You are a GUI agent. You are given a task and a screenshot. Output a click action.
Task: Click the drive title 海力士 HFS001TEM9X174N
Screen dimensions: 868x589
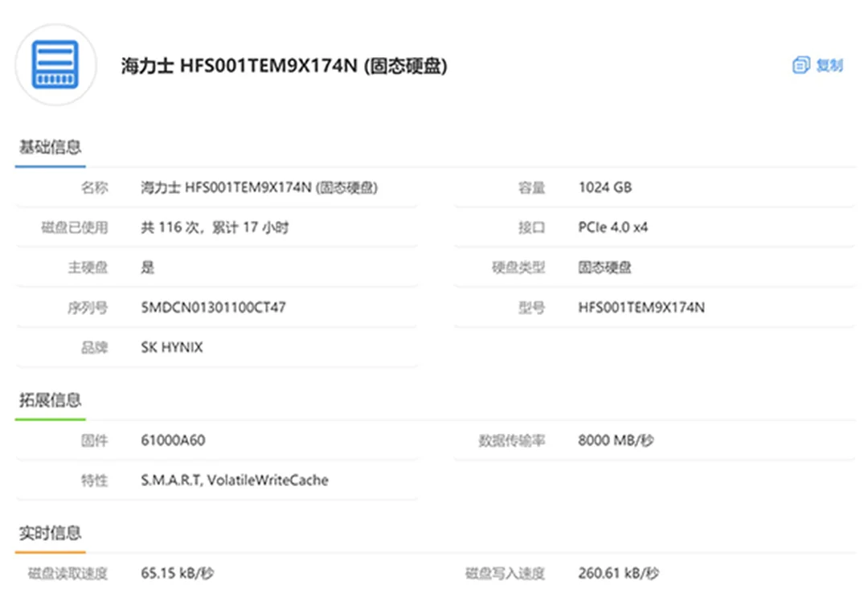pos(284,66)
